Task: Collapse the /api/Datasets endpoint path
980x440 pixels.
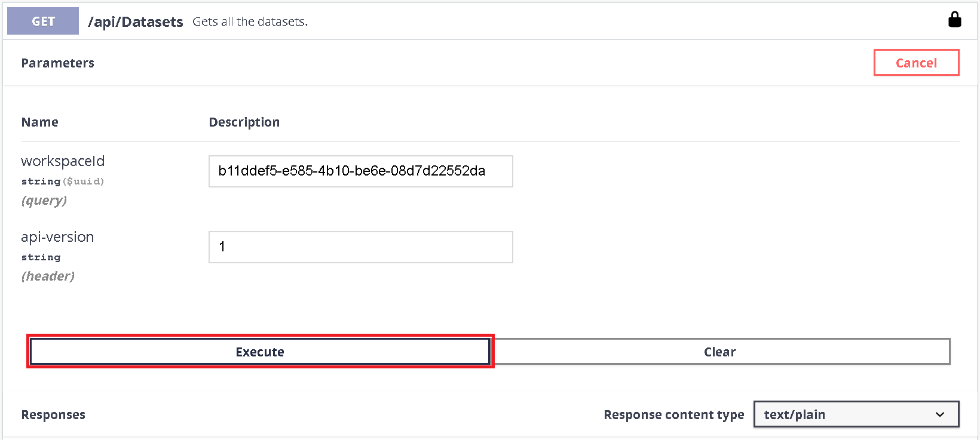Action: pyautogui.click(x=136, y=21)
